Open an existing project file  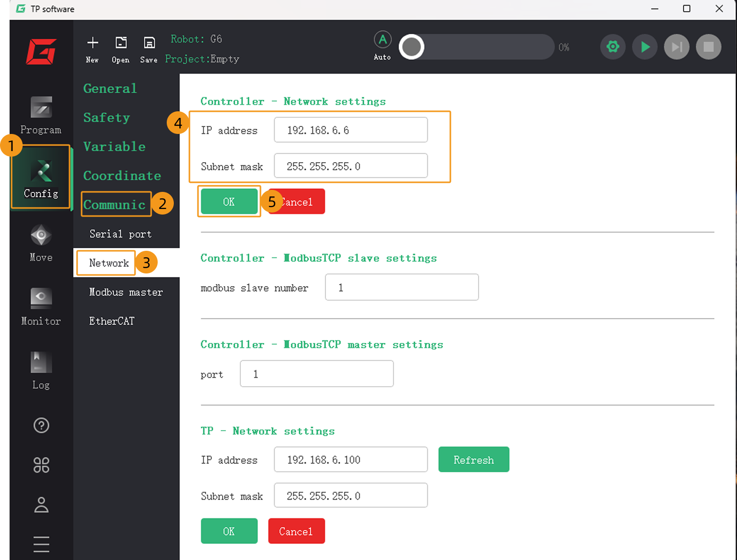(121, 49)
